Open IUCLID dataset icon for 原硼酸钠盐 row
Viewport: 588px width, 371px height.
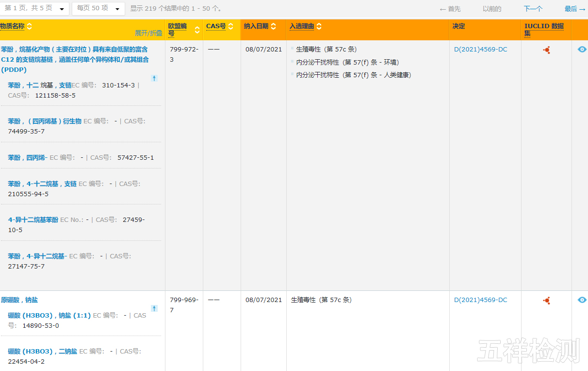click(546, 301)
